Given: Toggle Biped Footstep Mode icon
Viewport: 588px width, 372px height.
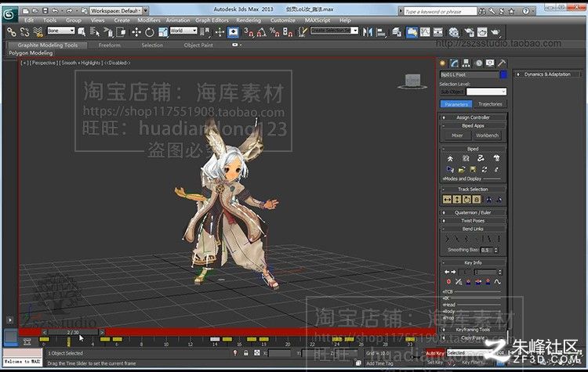Looking at the screenshot, I should [466, 158].
